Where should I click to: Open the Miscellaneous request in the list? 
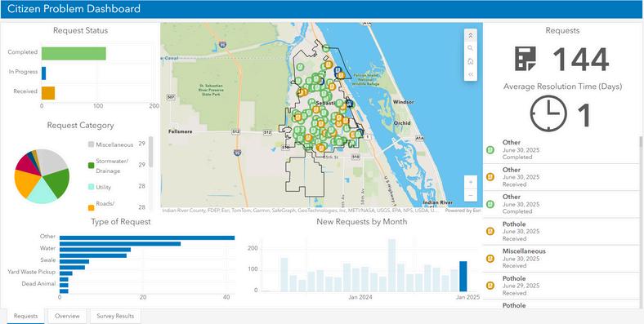pos(561,259)
